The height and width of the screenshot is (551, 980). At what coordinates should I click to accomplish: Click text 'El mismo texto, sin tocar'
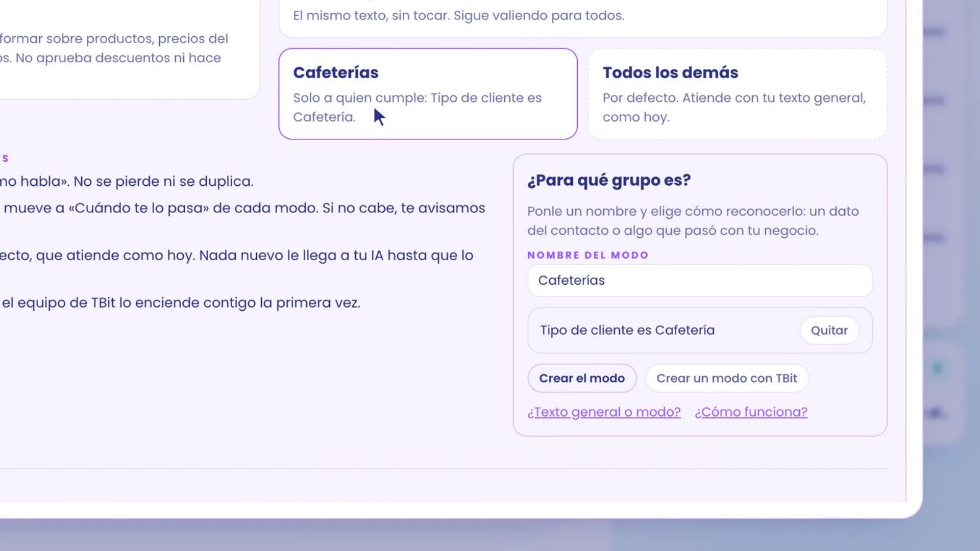point(371,16)
